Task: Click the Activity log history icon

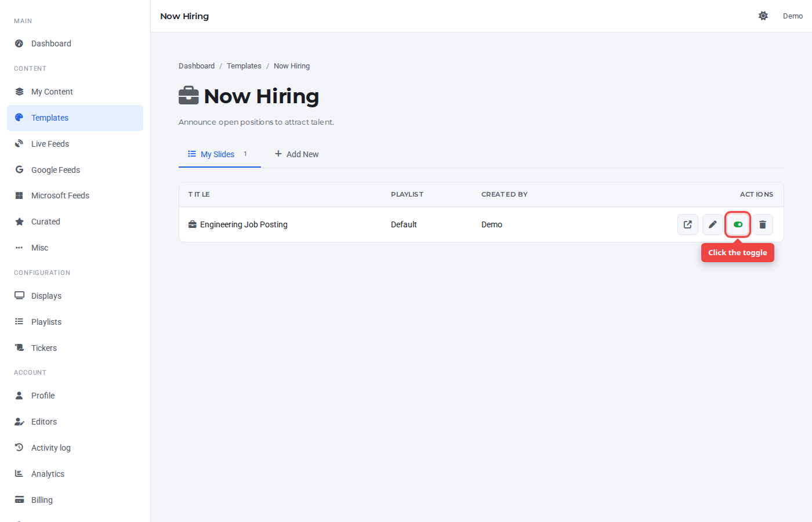Action: 19,447
